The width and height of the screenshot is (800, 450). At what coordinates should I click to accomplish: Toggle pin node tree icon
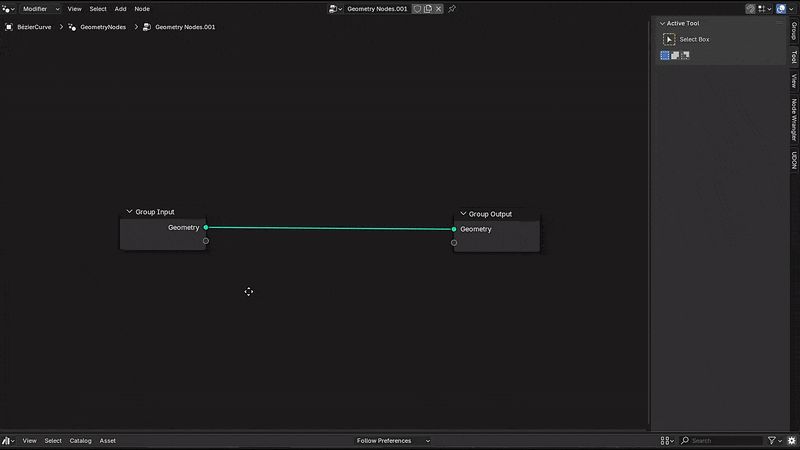tap(452, 9)
